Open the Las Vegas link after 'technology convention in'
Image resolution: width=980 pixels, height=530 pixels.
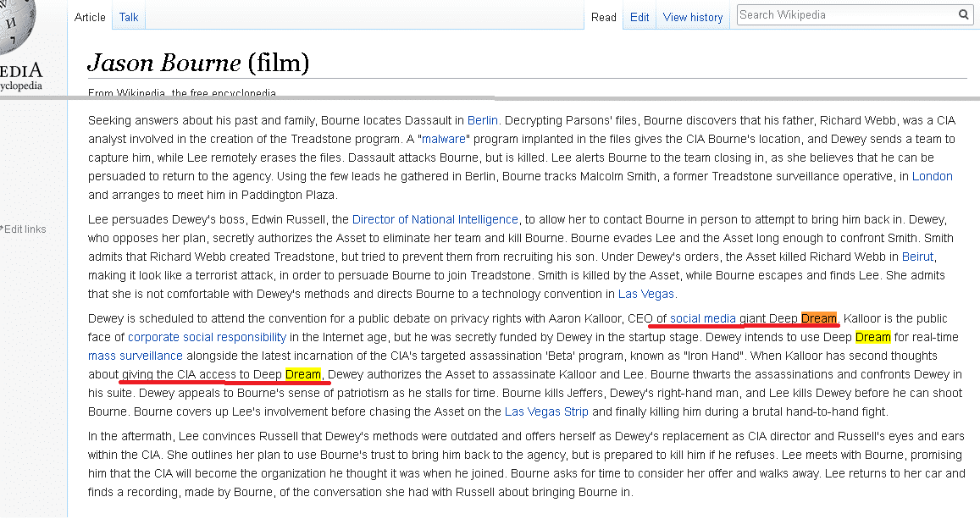pyautogui.click(x=645, y=294)
